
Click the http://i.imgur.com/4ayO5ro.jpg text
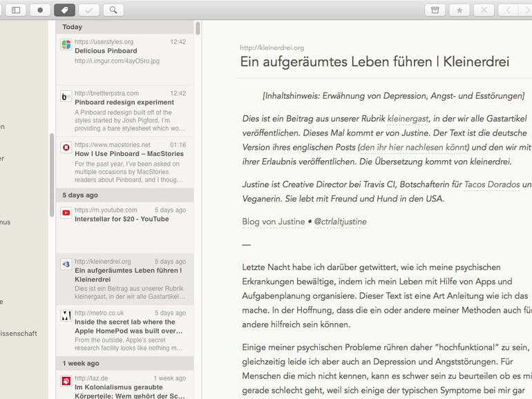[117, 61]
